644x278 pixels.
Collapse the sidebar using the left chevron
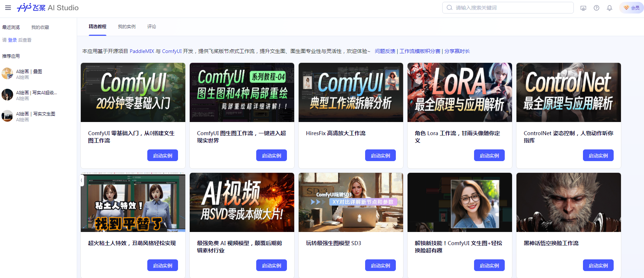pos(82,180)
